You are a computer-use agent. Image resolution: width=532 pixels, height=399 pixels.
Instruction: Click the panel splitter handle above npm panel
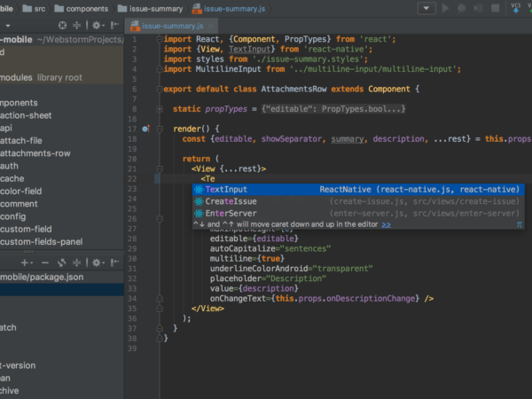[28, 252]
